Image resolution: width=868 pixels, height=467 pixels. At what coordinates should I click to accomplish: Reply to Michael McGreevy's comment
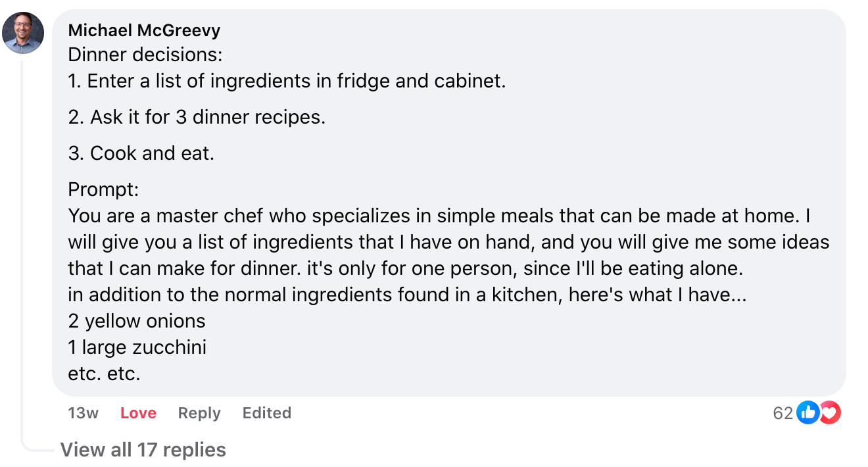(x=199, y=413)
